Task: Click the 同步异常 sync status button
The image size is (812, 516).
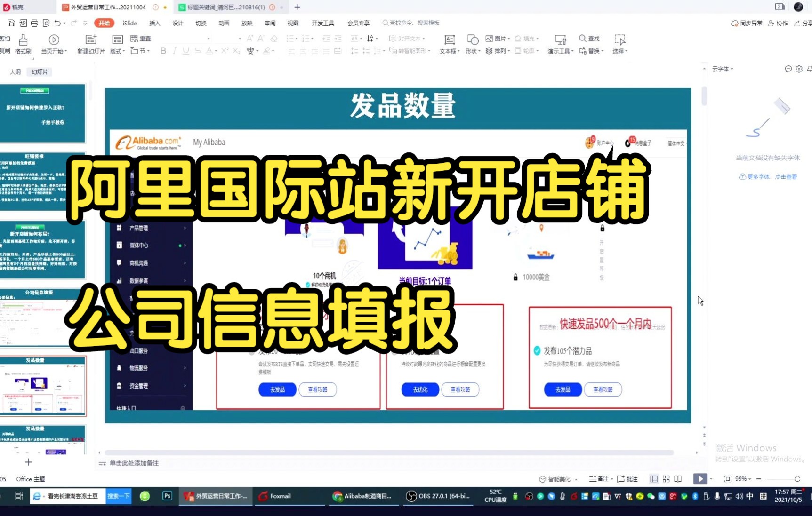Action: pyautogui.click(x=747, y=23)
